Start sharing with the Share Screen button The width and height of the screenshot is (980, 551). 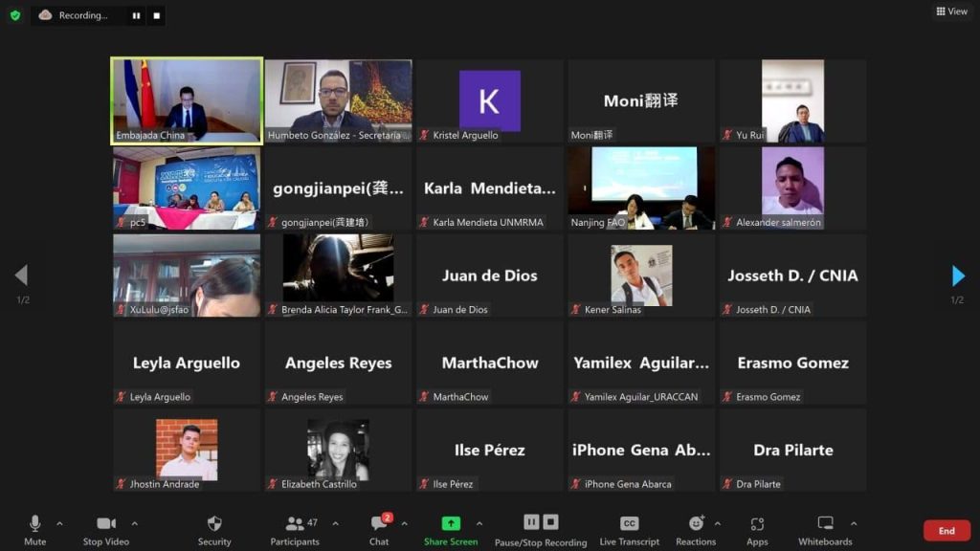pyautogui.click(x=451, y=530)
